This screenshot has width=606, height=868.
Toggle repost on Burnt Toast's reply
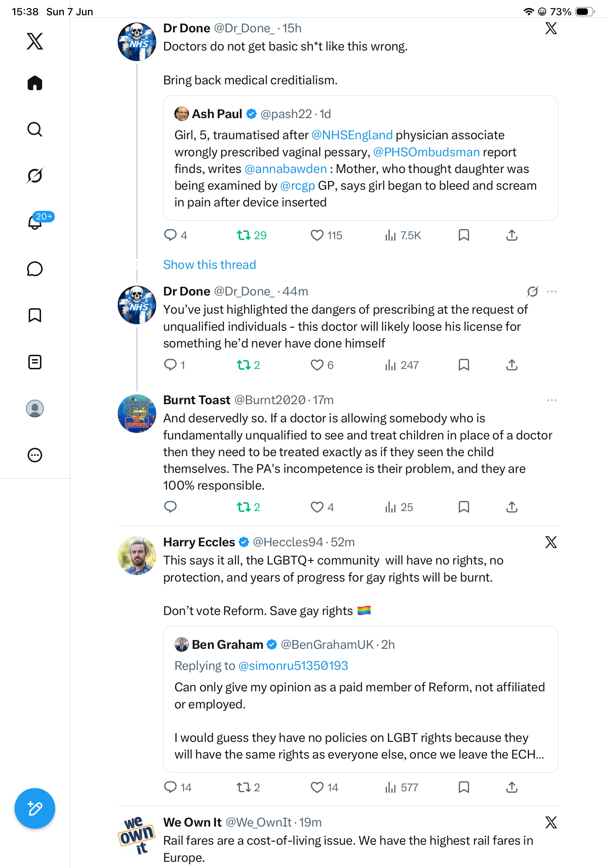pos(243,507)
